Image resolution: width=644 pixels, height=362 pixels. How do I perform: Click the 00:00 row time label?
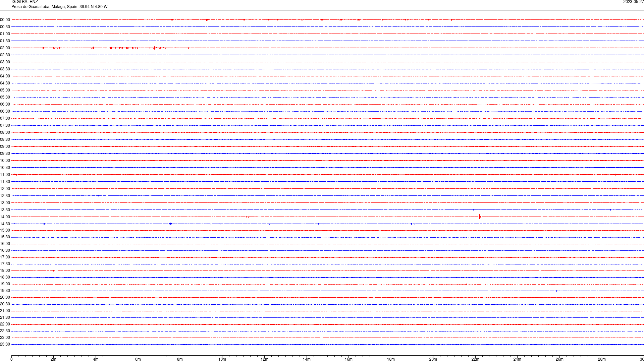5,20
